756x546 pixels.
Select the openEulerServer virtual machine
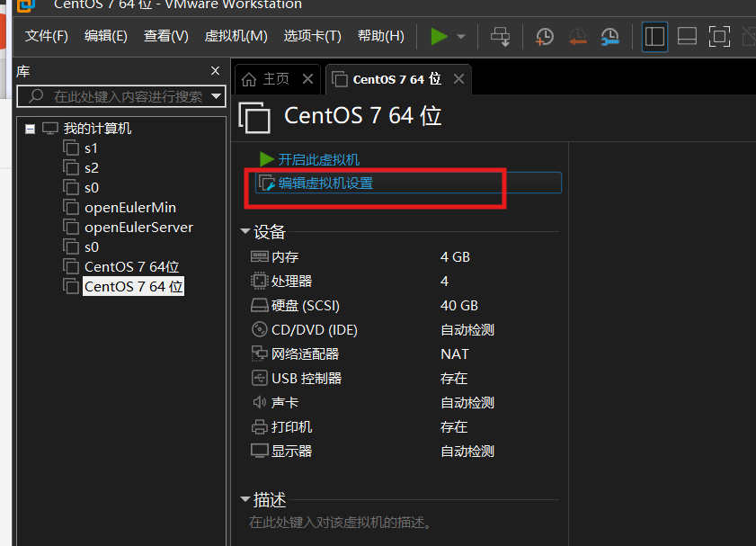tap(138, 228)
